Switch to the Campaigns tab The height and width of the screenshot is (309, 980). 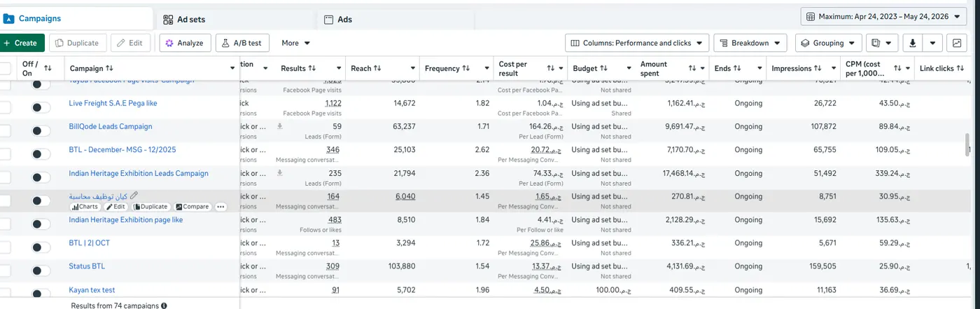(x=76, y=18)
